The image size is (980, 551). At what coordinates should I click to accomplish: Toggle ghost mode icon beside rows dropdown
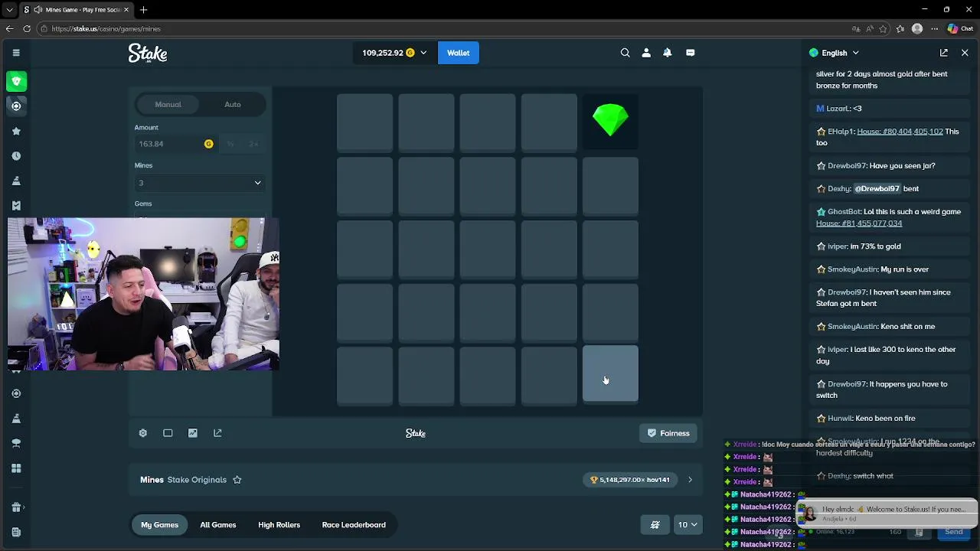click(x=655, y=525)
